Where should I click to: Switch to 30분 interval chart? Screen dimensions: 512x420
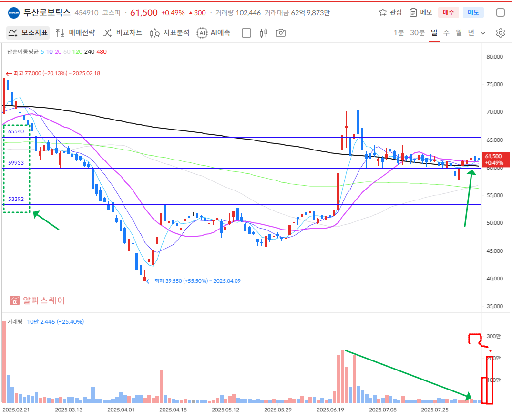[418, 32]
